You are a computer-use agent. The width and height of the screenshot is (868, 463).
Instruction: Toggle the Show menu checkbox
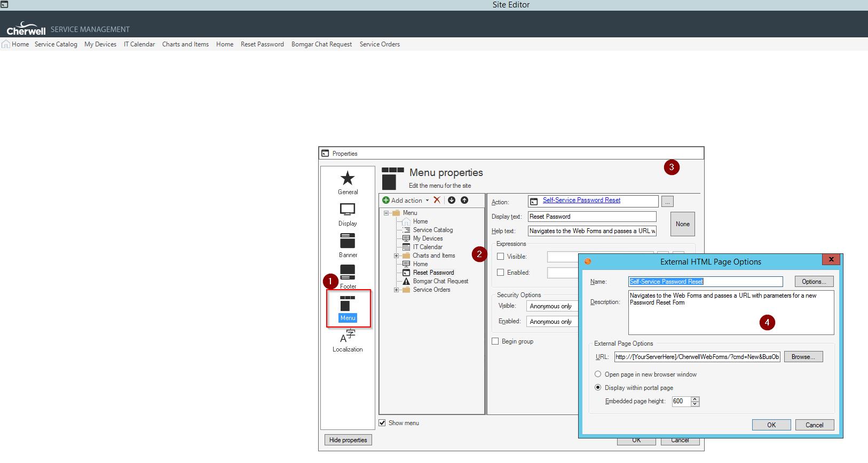(382, 423)
